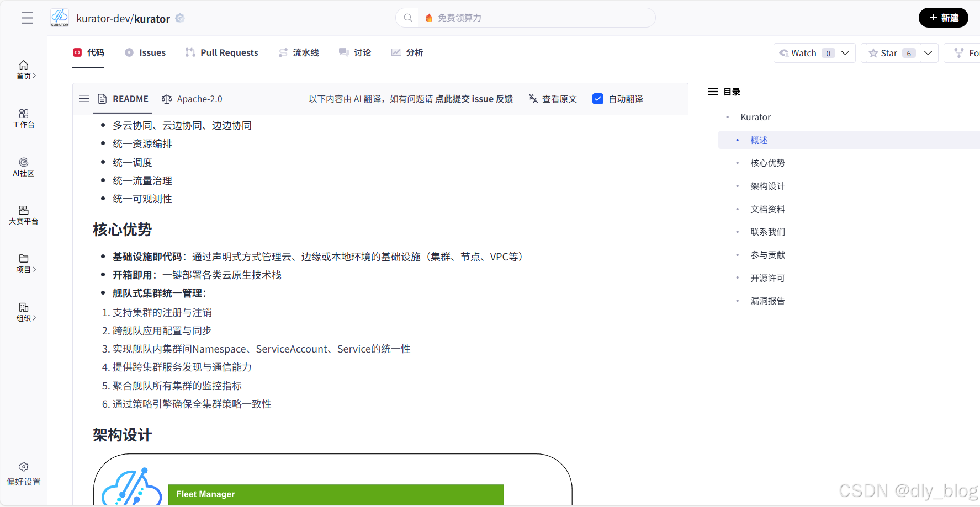
Task: Click list item 跨舰队应用配置与同步
Action: (162, 330)
